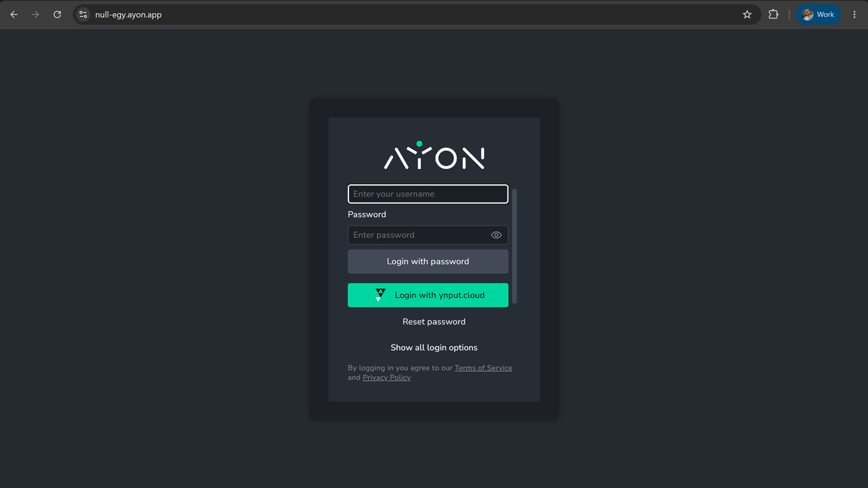Open the Chrome three-dot menu
This screenshot has width=868, height=488.
[854, 14]
